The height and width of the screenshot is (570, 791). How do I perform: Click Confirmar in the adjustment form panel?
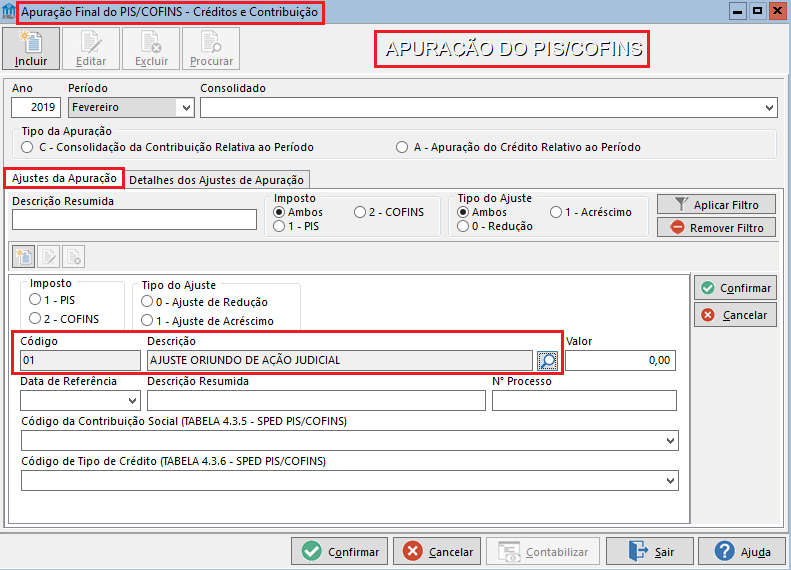(736, 288)
